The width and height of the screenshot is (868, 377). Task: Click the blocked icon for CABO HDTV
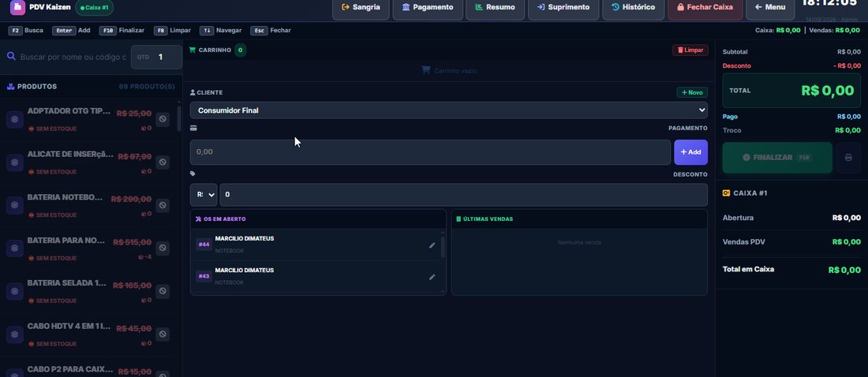(163, 334)
